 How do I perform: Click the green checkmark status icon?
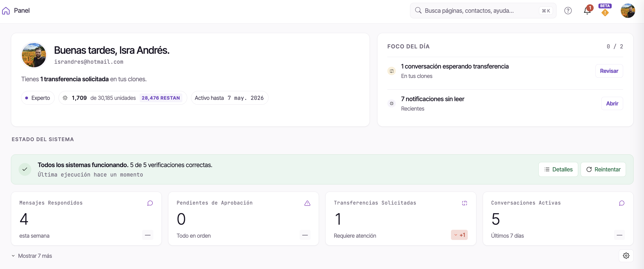[x=25, y=169]
